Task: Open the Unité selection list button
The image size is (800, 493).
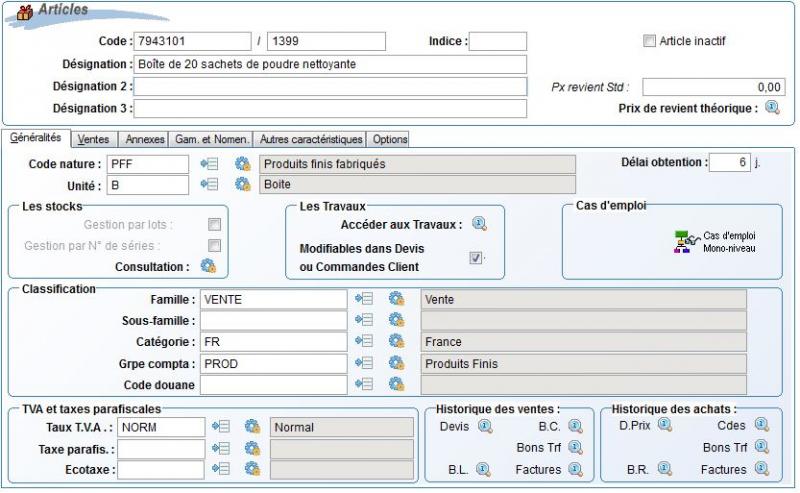Action: (209, 185)
